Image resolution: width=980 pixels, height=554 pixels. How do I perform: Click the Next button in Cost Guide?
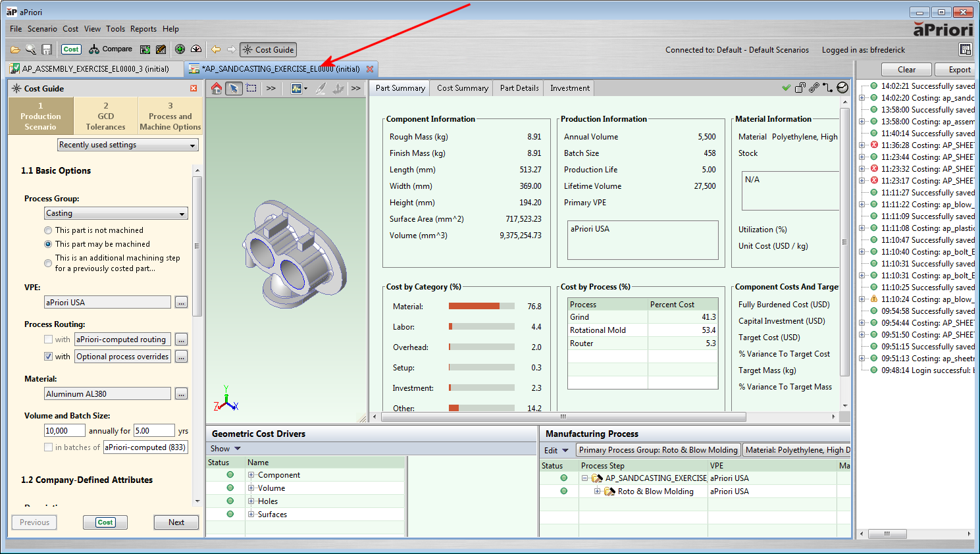pos(176,522)
